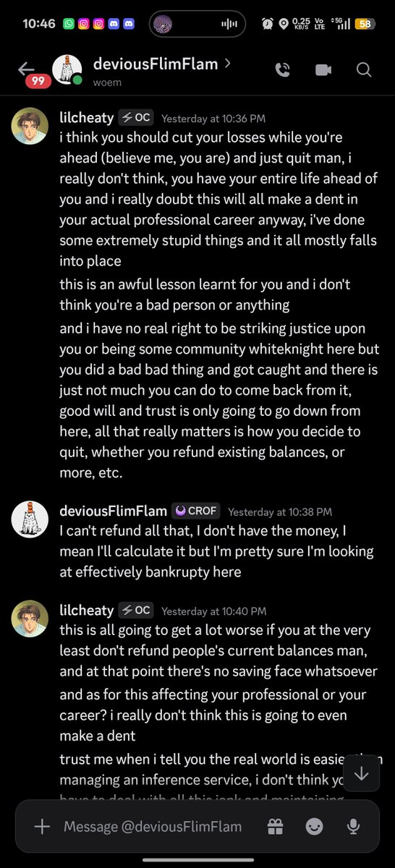
Task: Jump to latest messages with down arrow
Action: (x=362, y=773)
